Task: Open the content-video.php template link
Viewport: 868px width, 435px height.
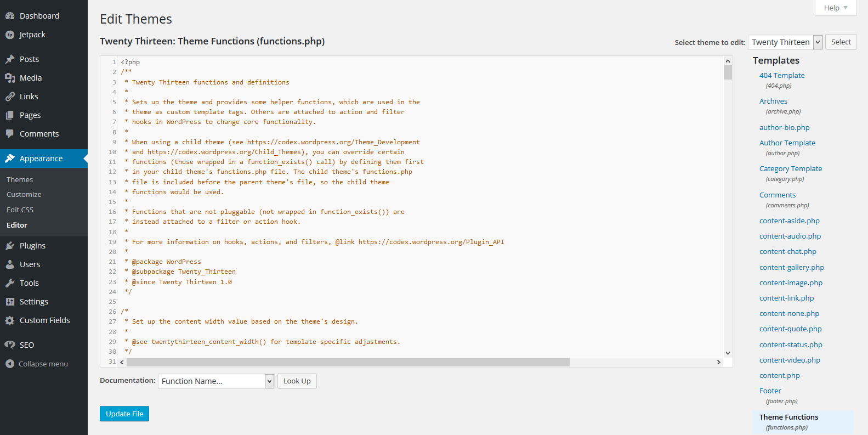Action: 790,360
